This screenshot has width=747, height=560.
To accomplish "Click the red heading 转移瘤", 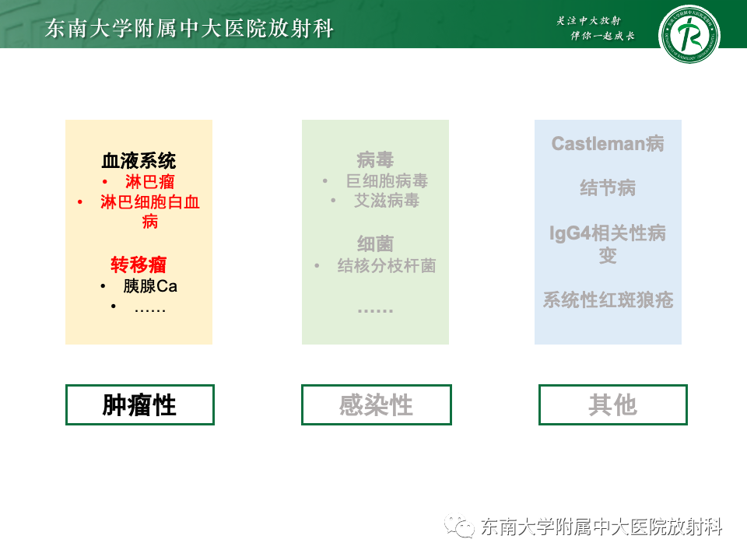I will click(139, 264).
